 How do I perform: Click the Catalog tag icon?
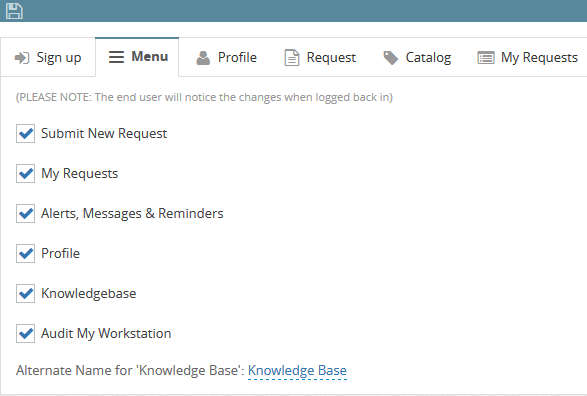point(391,58)
